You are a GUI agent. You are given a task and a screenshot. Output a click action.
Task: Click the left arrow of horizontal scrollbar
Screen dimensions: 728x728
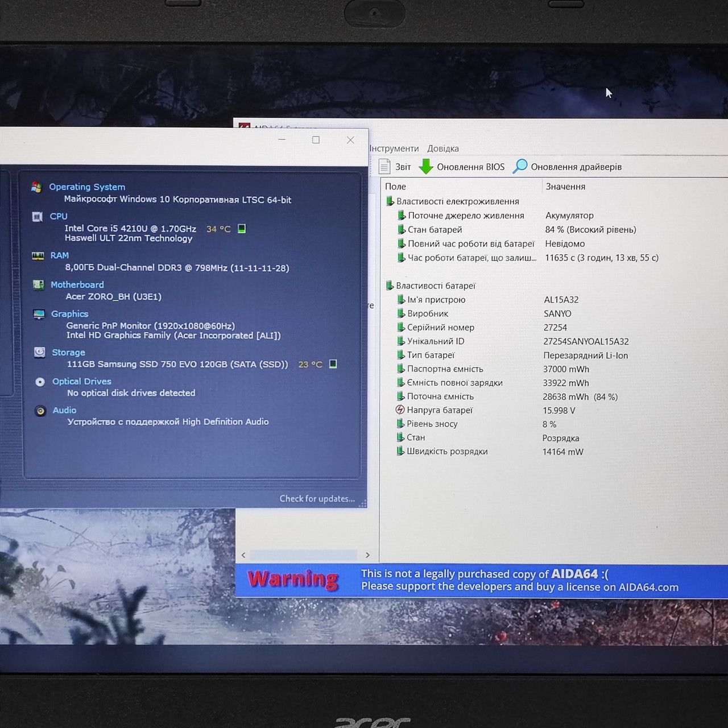pos(243,555)
